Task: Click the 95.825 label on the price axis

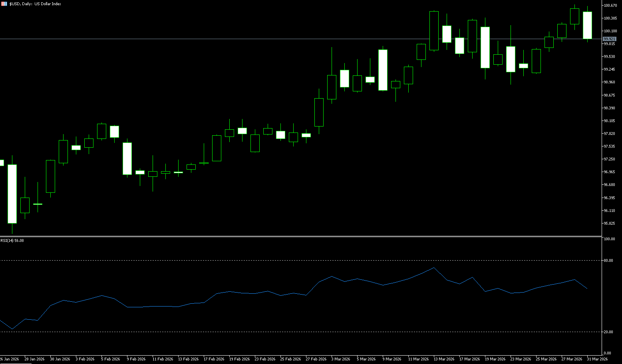Action: [x=610, y=223]
